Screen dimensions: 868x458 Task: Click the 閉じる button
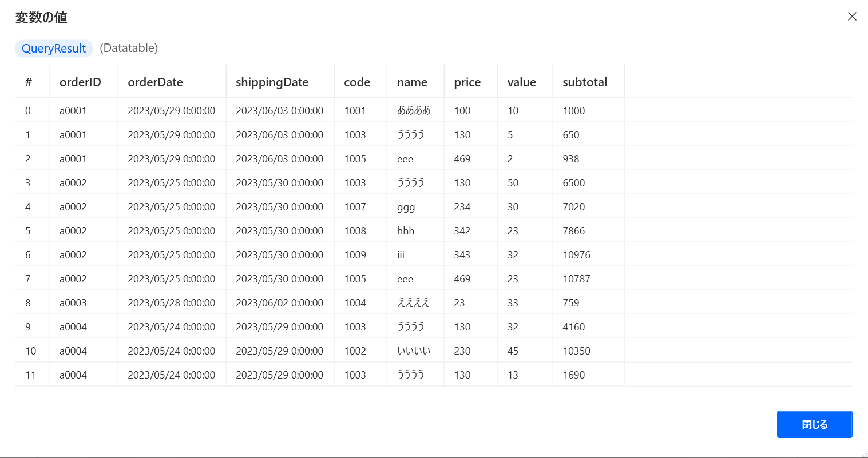point(814,424)
